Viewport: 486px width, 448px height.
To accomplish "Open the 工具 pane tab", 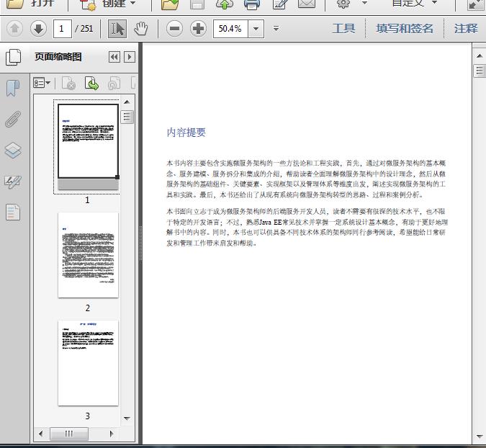I will (343, 29).
